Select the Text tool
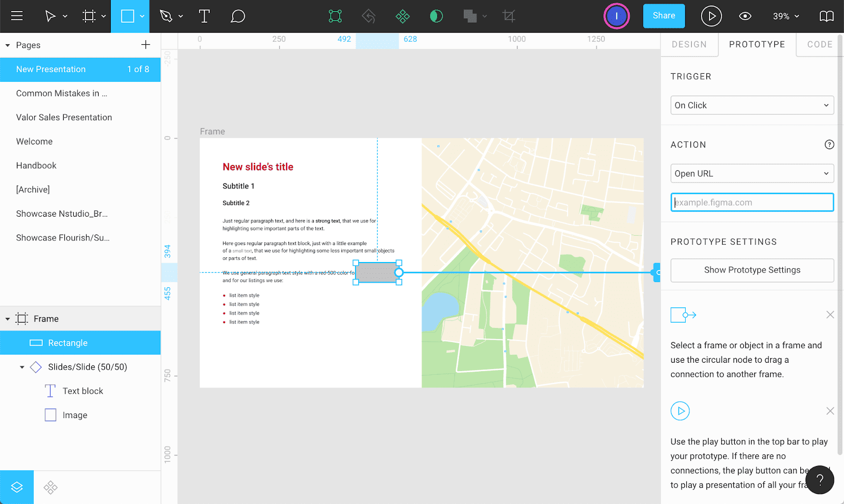This screenshot has height=504, width=844. point(204,16)
